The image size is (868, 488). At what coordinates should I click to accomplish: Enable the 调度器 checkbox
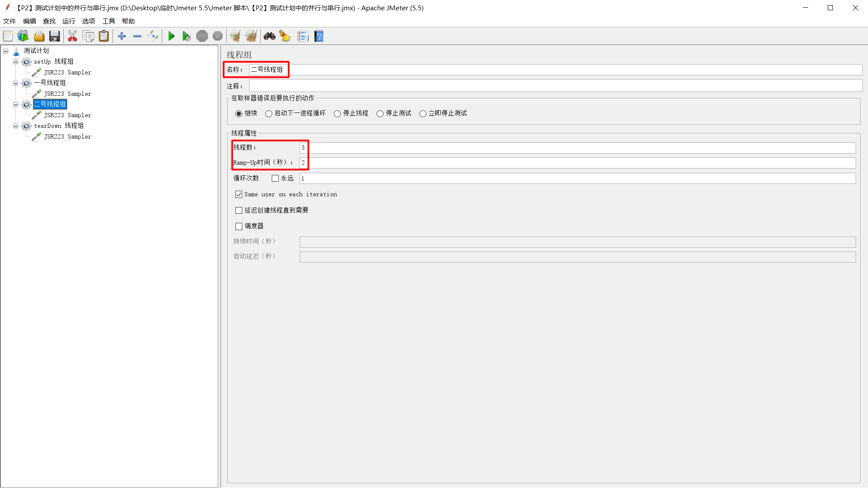coord(239,226)
